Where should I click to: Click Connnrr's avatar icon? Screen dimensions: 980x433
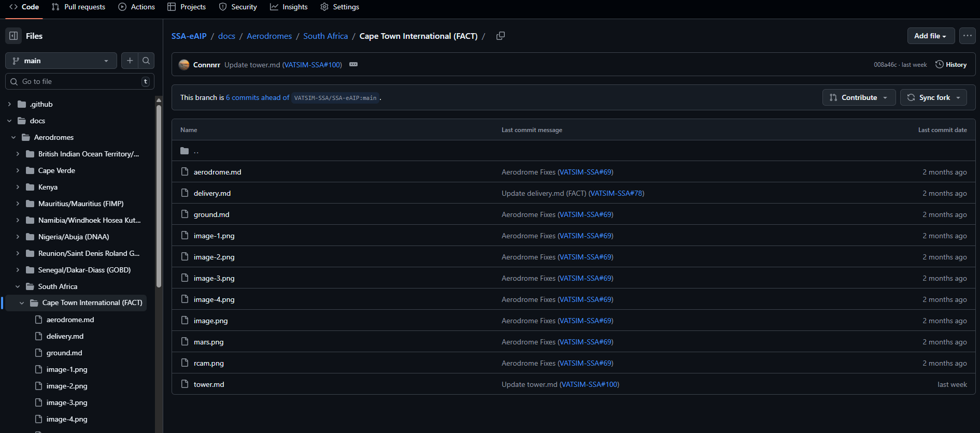(183, 65)
